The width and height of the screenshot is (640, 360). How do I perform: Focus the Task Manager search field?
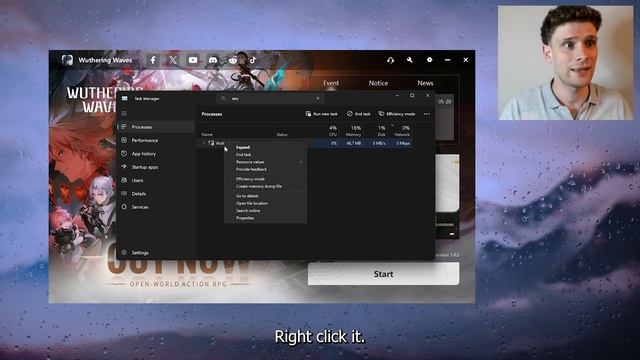tap(270, 98)
